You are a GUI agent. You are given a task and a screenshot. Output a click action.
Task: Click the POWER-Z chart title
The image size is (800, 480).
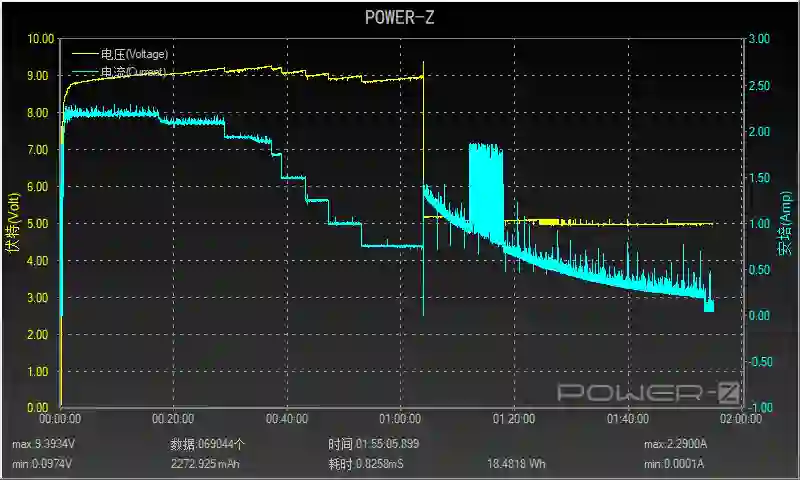[399, 17]
